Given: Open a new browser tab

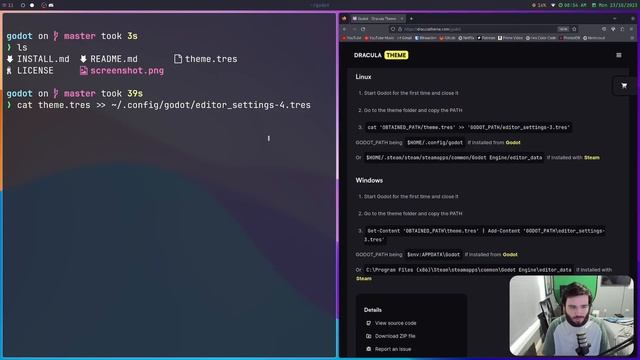Looking at the screenshot, I should [x=411, y=19].
